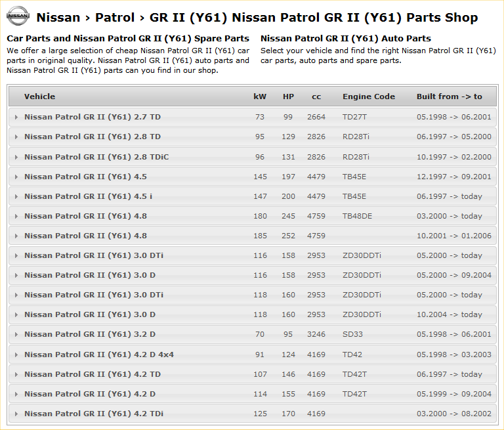Click the HP value 245

[x=288, y=216]
